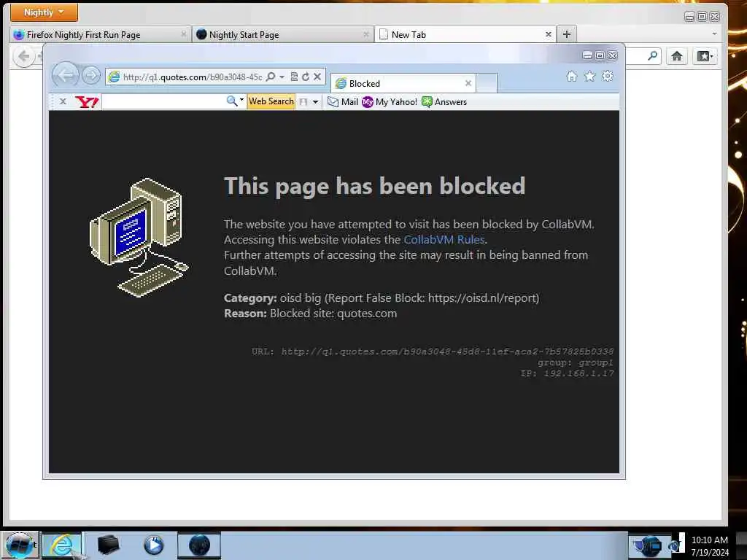Viewport: 747px width, 560px height.
Task: Expand the IE address bar autocomplete dropdown
Action: 282,77
